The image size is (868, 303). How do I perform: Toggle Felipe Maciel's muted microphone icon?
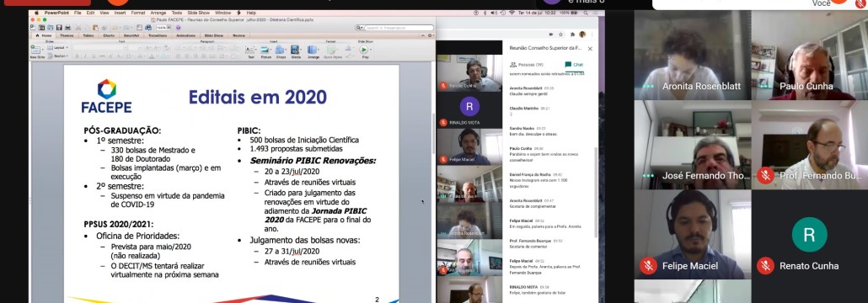coord(648,266)
